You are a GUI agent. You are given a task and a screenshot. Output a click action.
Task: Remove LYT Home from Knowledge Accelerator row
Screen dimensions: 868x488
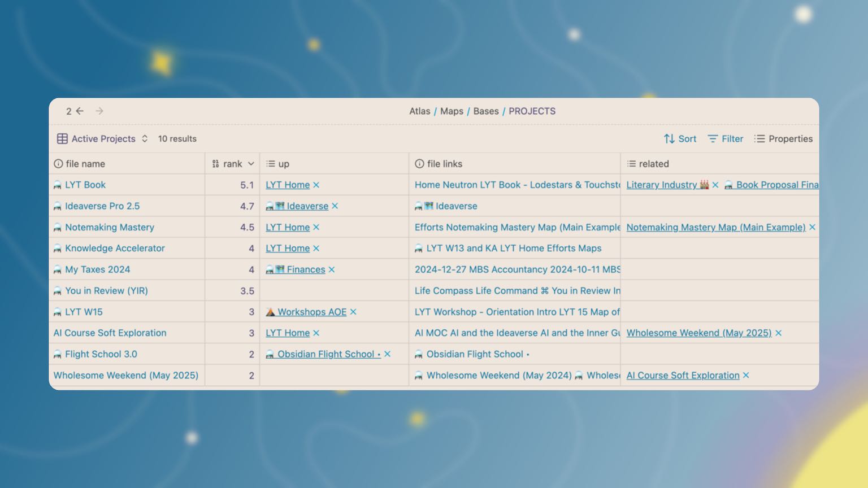[316, 248]
